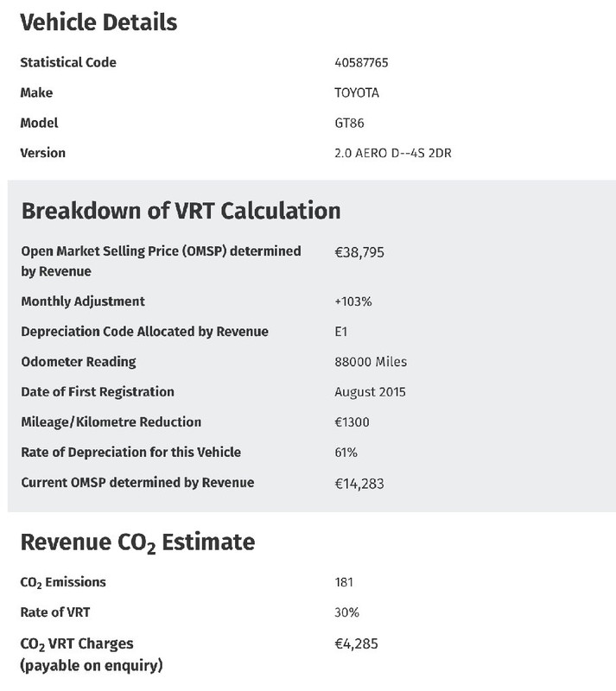This screenshot has height=691, width=616.
Task: Select depreciation rate value 61%
Action: click(346, 452)
